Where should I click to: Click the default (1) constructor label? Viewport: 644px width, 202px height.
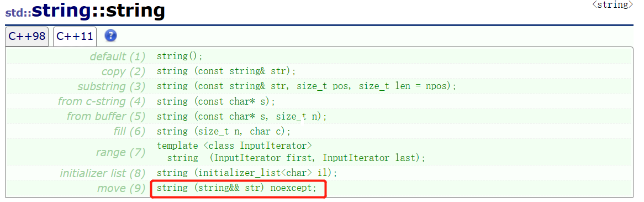(x=118, y=56)
